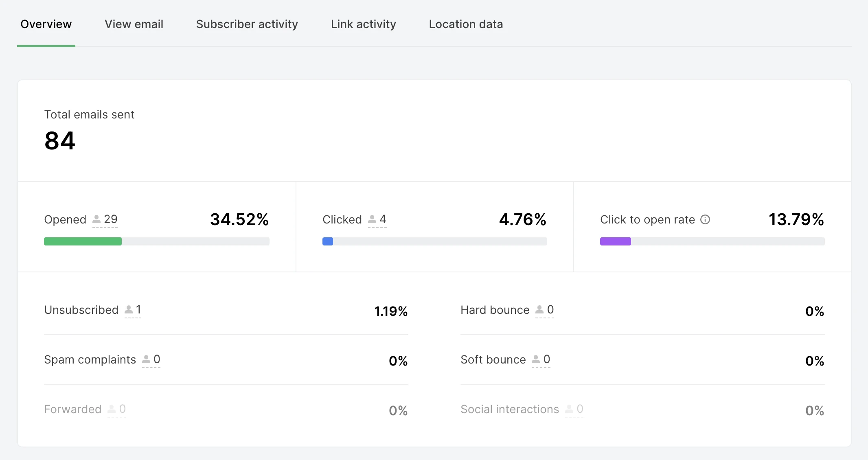Screen dimensions: 868x460
Task: Click the Click to open rate info icon
Action: [705, 220]
